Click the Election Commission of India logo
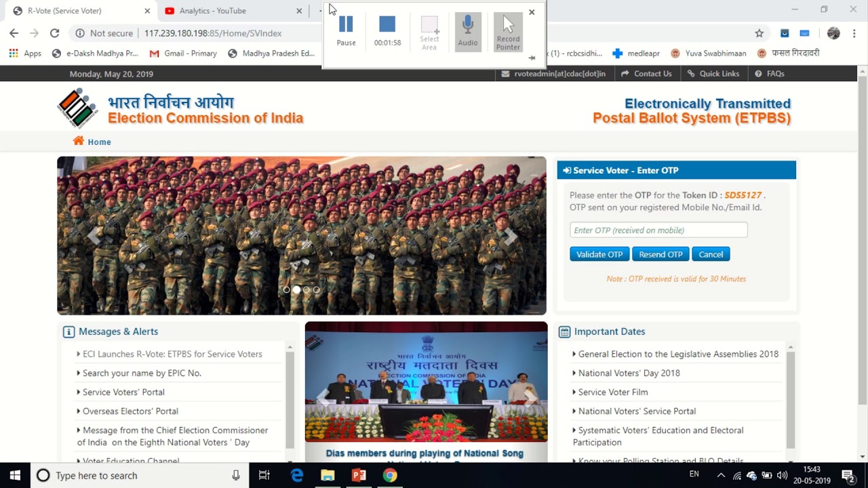This screenshot has height=488, width=868. (77, 108)
